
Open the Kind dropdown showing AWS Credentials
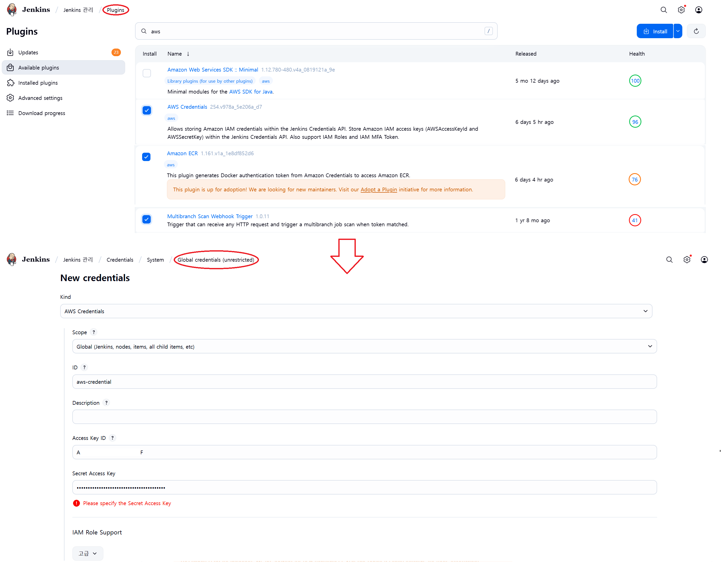click(x=356, y=311)
